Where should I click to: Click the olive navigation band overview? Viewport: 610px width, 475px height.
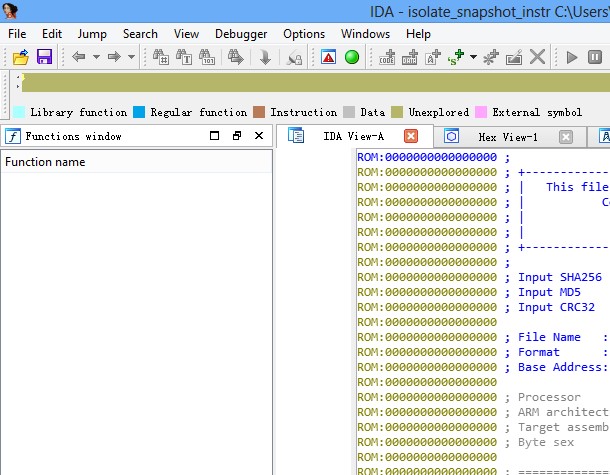point(316,82)
